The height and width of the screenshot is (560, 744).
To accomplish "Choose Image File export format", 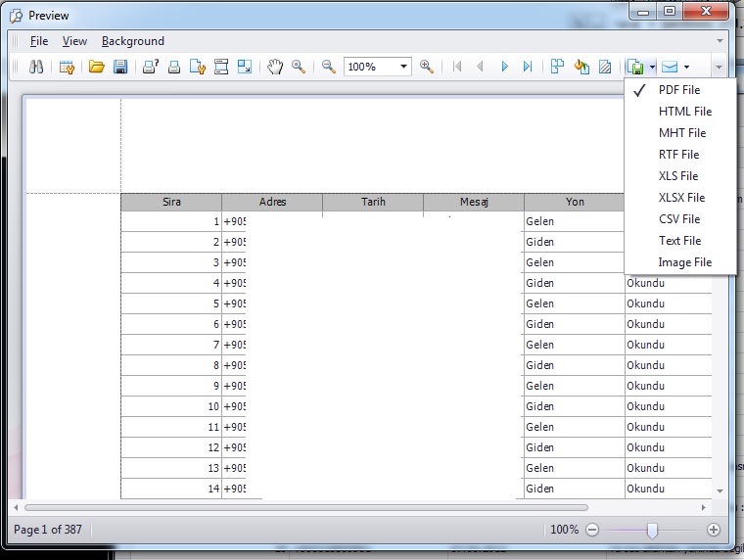I will [x=680, y=262].
